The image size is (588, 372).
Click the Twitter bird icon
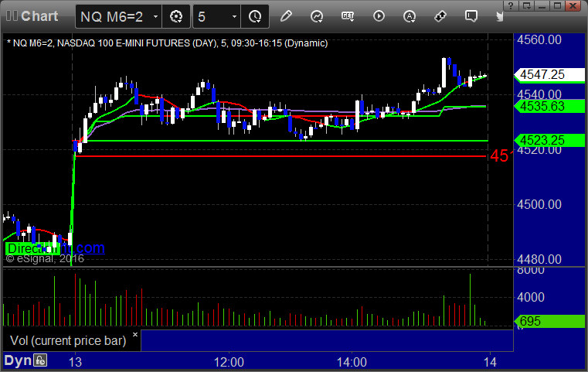tap(499, 16)
